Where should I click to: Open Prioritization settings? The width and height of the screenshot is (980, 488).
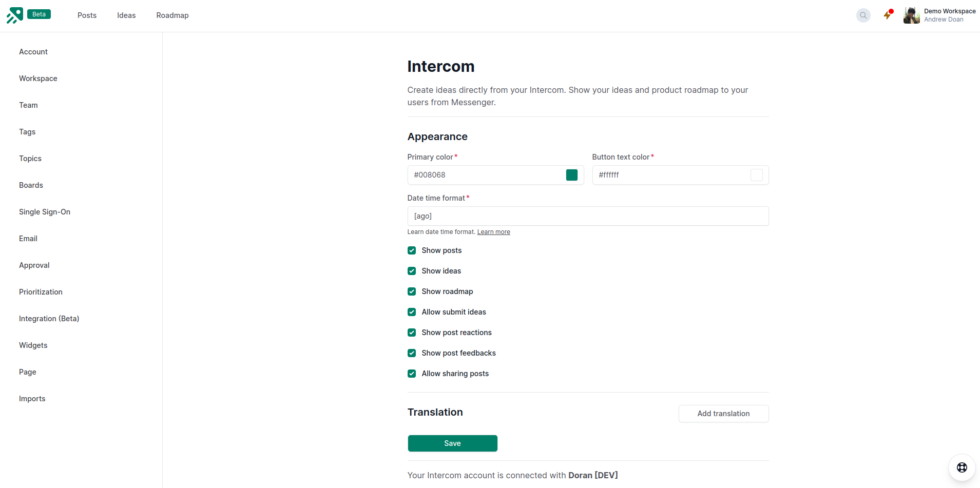(41, 292)
